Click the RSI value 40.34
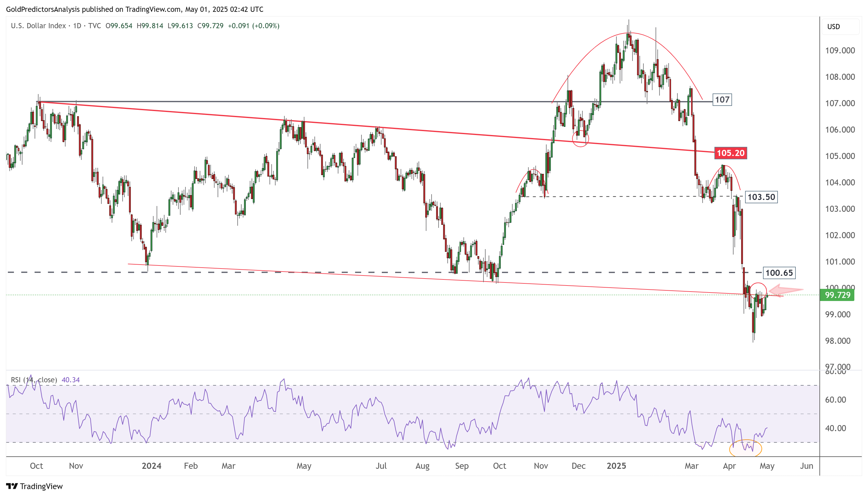Image resolution: width=868 pixels, height=497 pixels. [71, 380]
